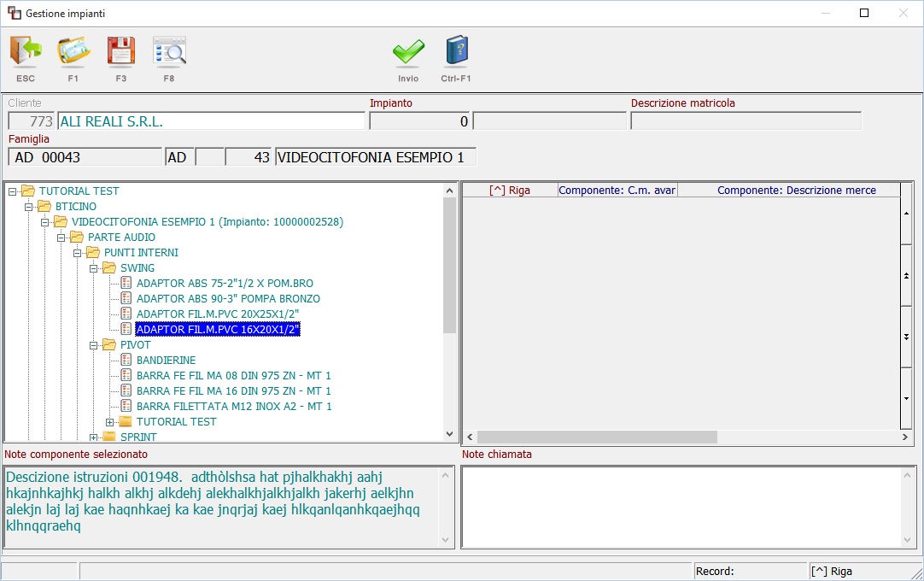Image resolution: width=924 pixels, height=581 pixels.
Task: Click icon beside BARRA FILETTATA M12 INOX A2
Action: 126,406
